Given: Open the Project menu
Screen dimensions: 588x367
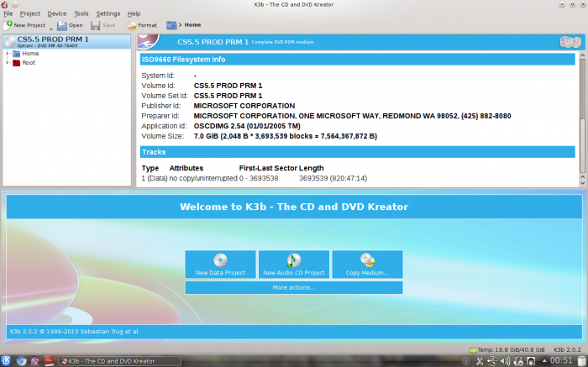Looking at the screenshot, I should (30, 13).
